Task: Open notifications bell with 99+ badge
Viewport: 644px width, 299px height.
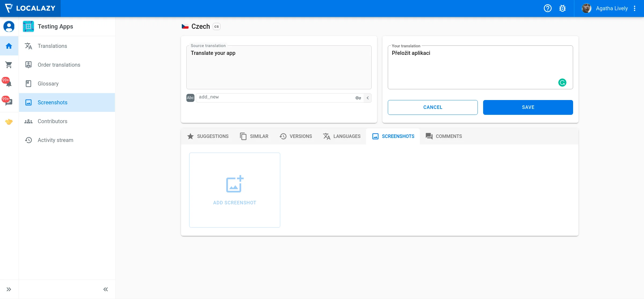Action: coord(8,83)
